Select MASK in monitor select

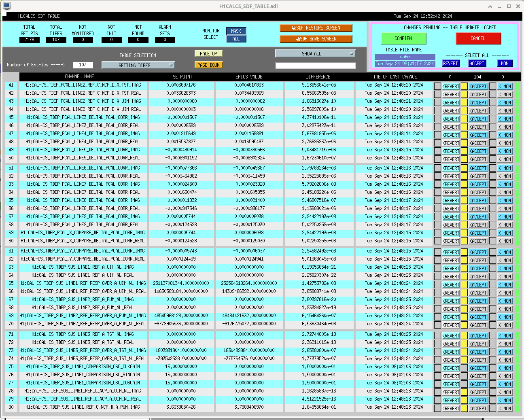click(236, 31)
